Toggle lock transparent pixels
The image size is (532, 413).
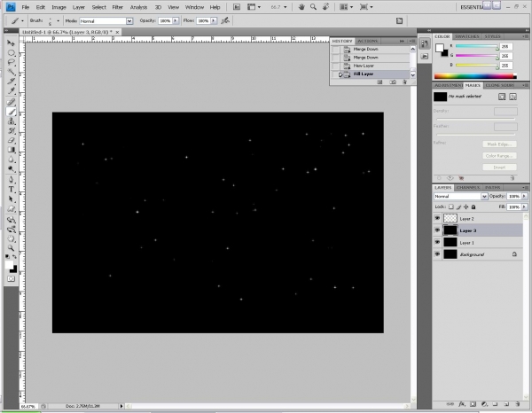tap(451, 206)
